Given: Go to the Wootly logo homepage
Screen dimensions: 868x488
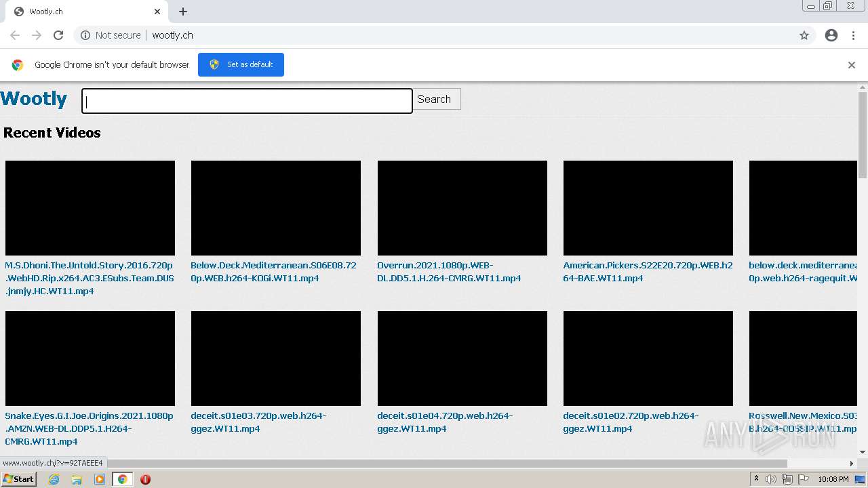Looking at the screenshot, I should (34, 99).
